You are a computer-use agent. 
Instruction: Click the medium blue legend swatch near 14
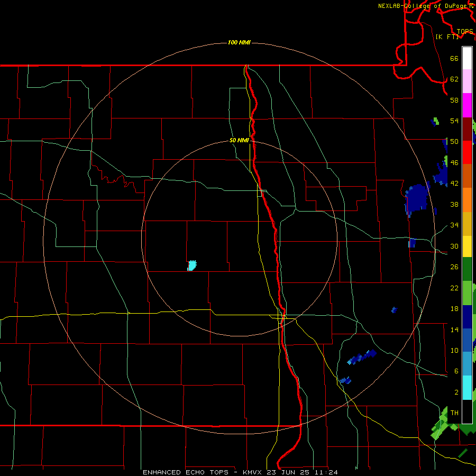[x=467, y=340]
